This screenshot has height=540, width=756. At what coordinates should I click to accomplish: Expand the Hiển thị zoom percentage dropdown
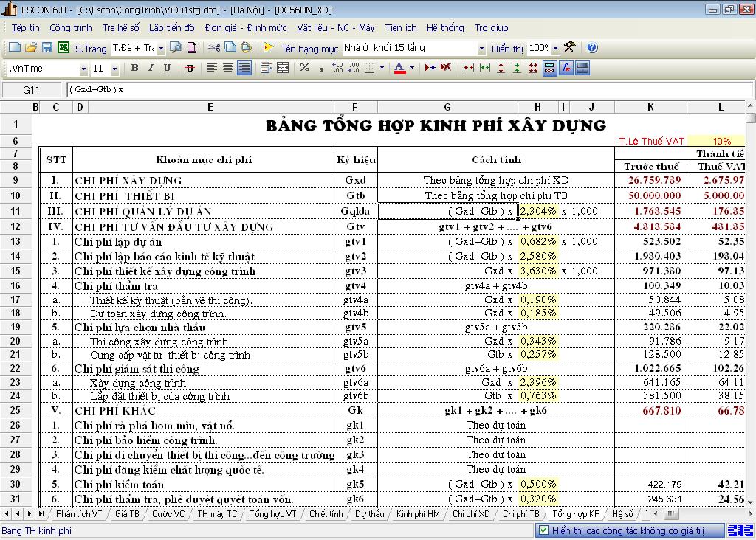(554, 49)
